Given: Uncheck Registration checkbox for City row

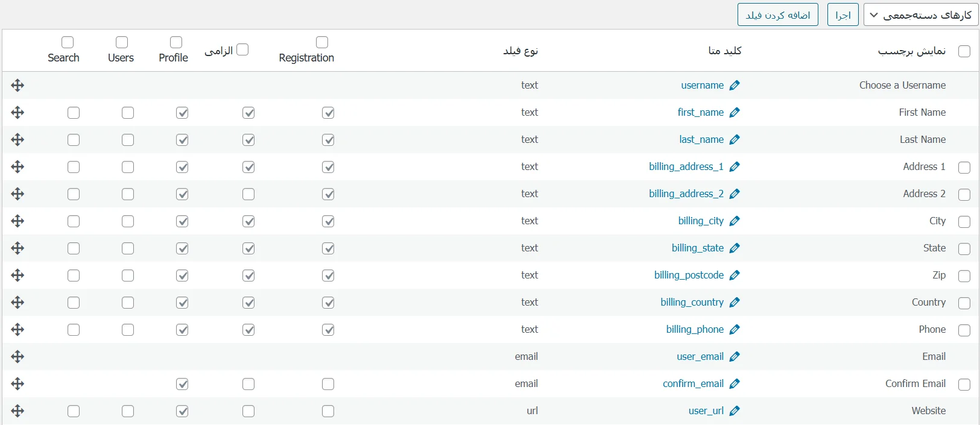Looking at the screenshot, I should (328, 221).
